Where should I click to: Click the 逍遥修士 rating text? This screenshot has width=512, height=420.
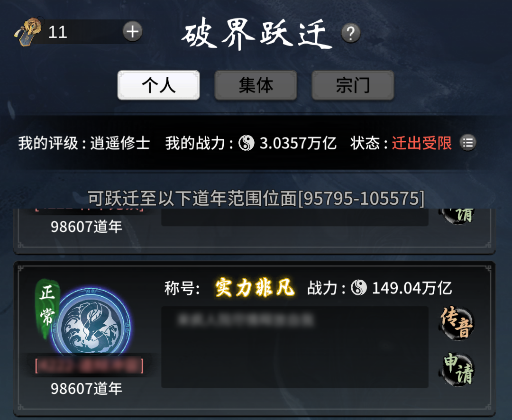pyautogui.click(x=120, y=143)
